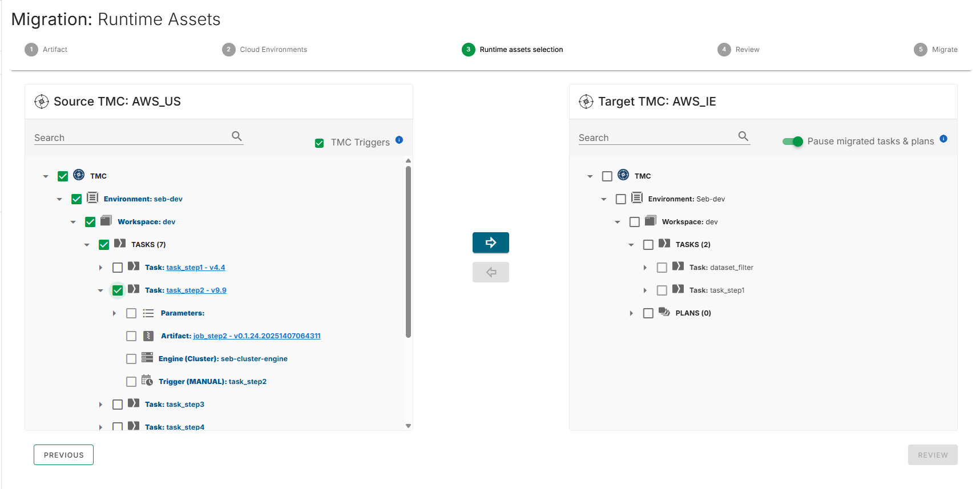Click the Artifact job_step2 archive icon

148,336
